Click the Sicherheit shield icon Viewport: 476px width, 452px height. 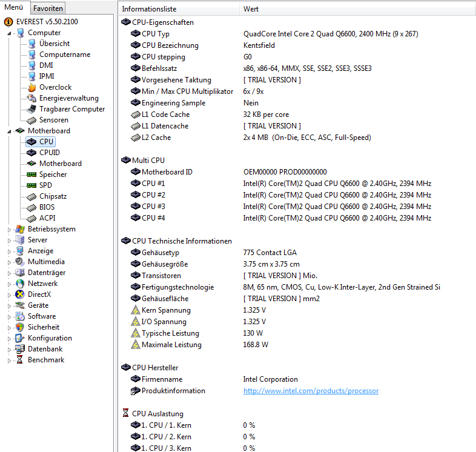20,327
